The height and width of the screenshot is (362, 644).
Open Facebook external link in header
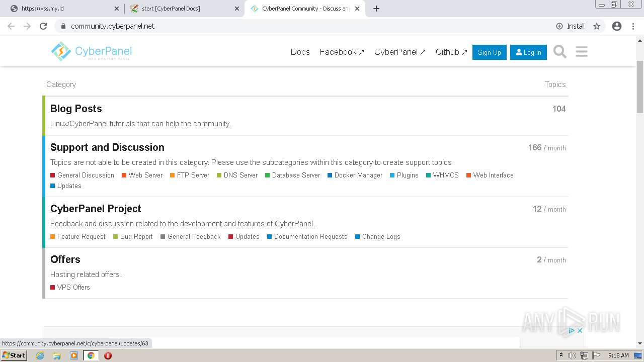pyautogui.click(x=342, y=52)
